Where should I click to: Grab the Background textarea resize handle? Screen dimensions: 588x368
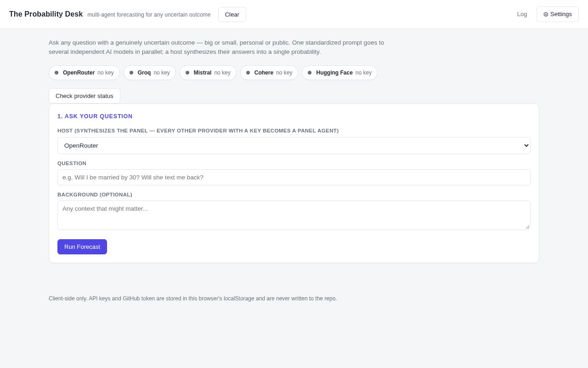point(527,227)
